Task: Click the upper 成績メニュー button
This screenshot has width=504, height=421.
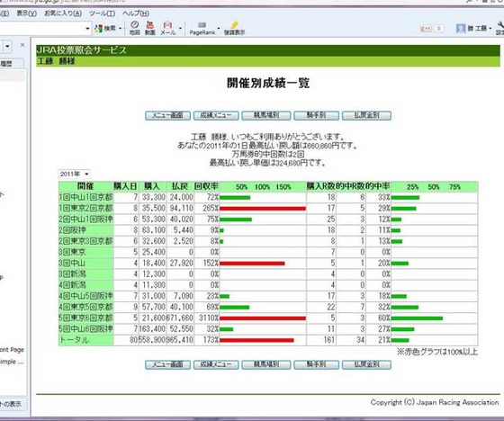Action: pyautogui.click(x=216, y=116)
